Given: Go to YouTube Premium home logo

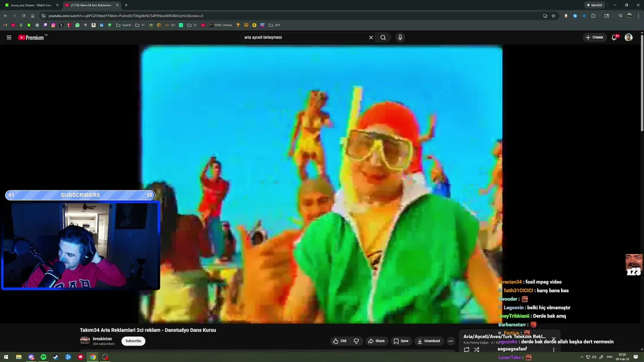Looking at the screenshot, I should (32, 37).
